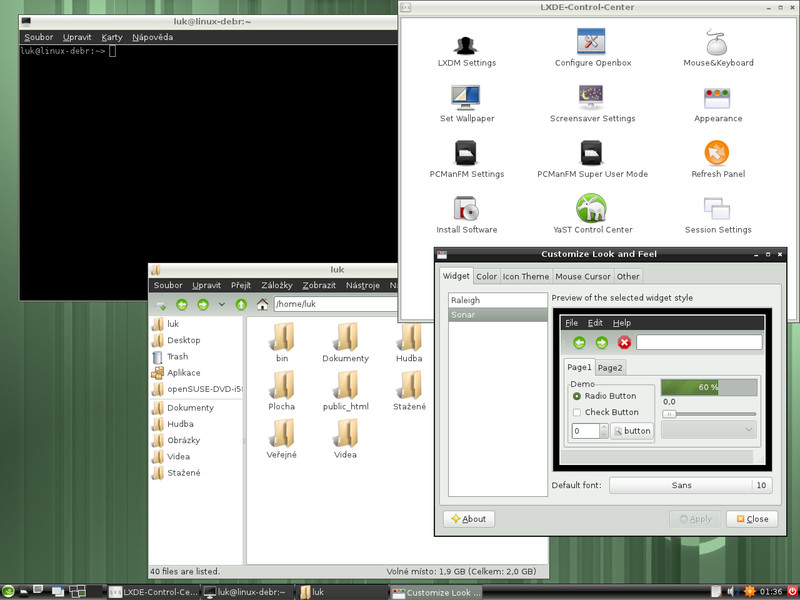Click the Apply button
Screen dimensions: 800x600
point(695,519)
